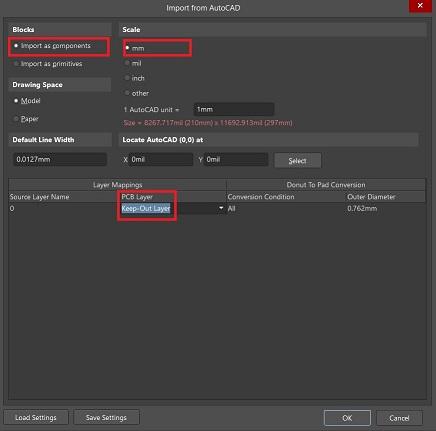Confirm the import with OK

[x=347, y=418]
